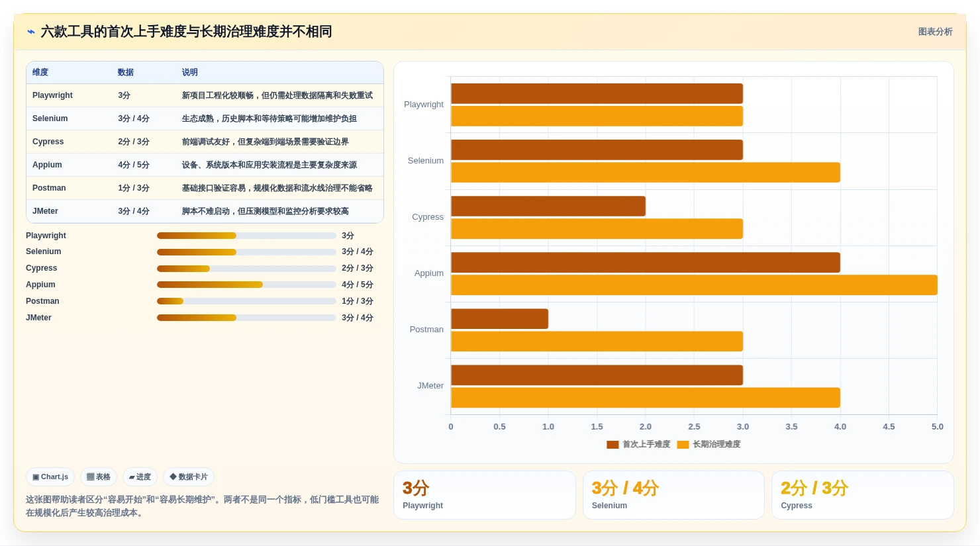
Task: Click the Appium progress bar
Action: [x=246, y=285]
